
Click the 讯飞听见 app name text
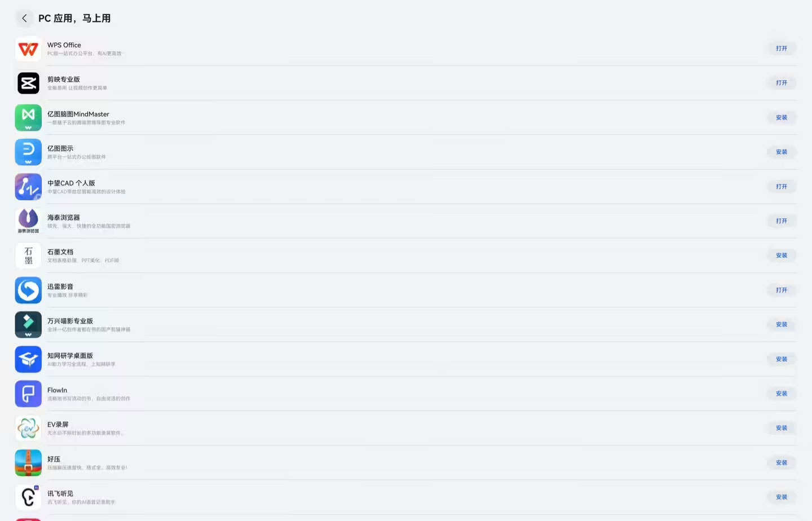click(x=60, y=494)
